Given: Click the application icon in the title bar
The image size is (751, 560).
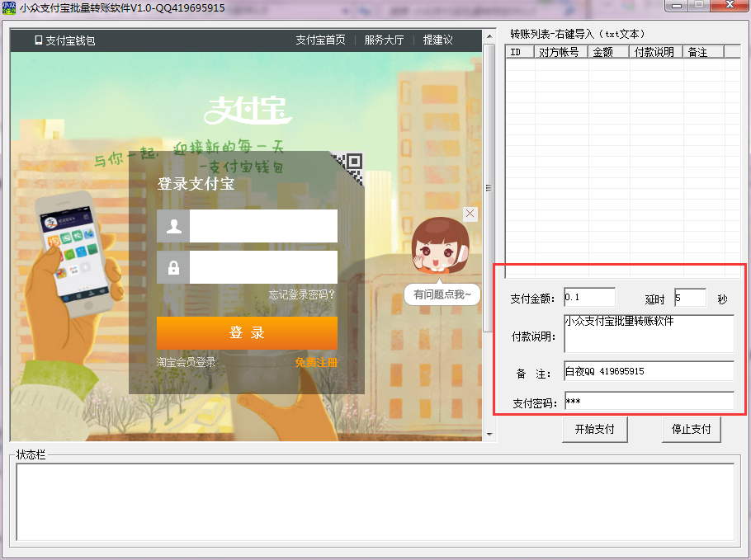Looking at the screenshot, I should [8, 7].
